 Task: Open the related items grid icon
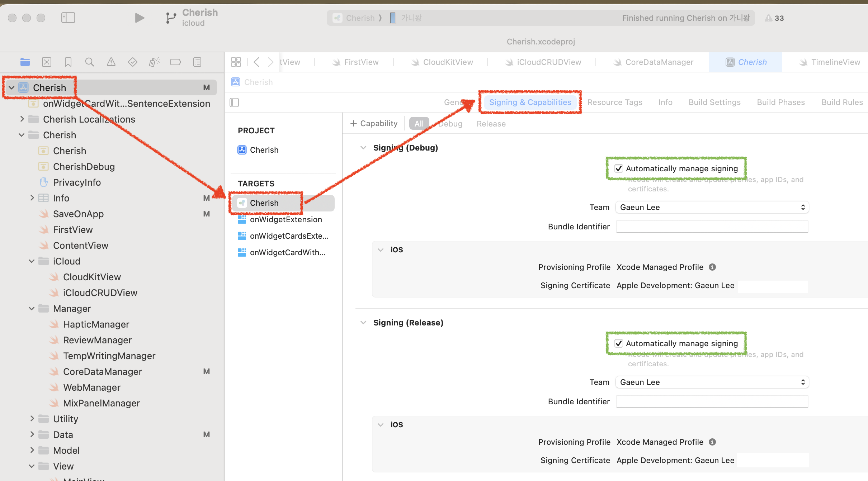236,62
